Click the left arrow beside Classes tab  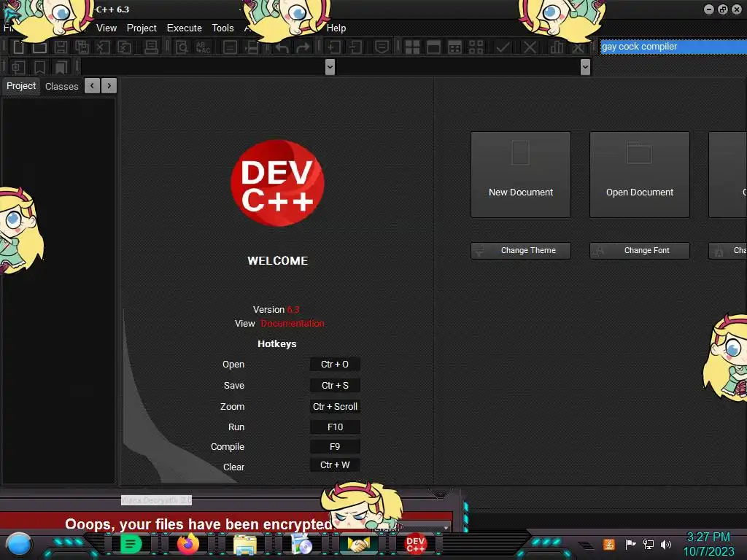click(92, 86)
